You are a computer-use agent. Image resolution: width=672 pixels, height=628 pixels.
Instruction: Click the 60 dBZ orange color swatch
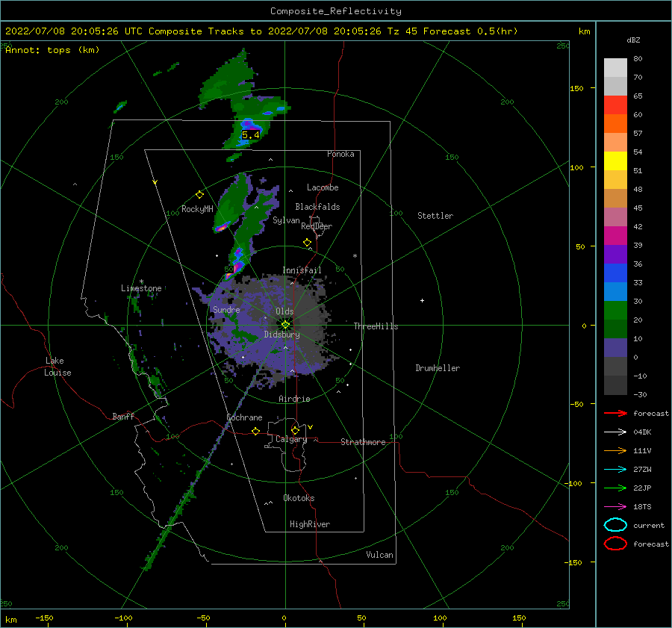615,123
